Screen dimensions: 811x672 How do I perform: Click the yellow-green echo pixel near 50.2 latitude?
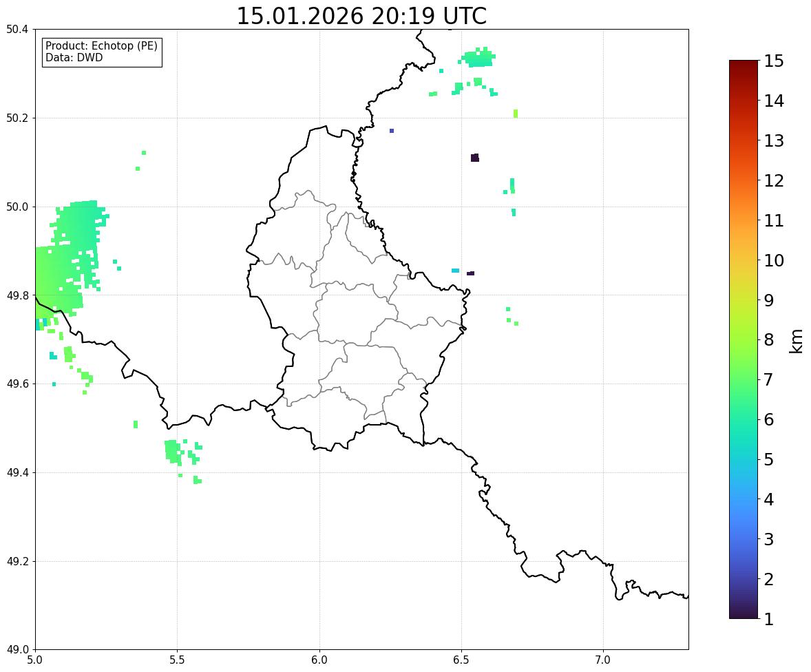(x=516, y=114)
